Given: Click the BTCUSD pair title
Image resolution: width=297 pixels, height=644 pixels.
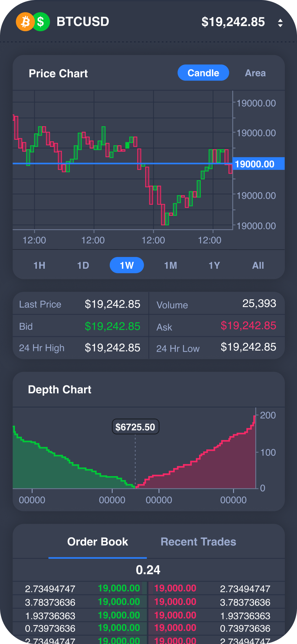Looking at the screenshot, I should [x=83, y=22].
